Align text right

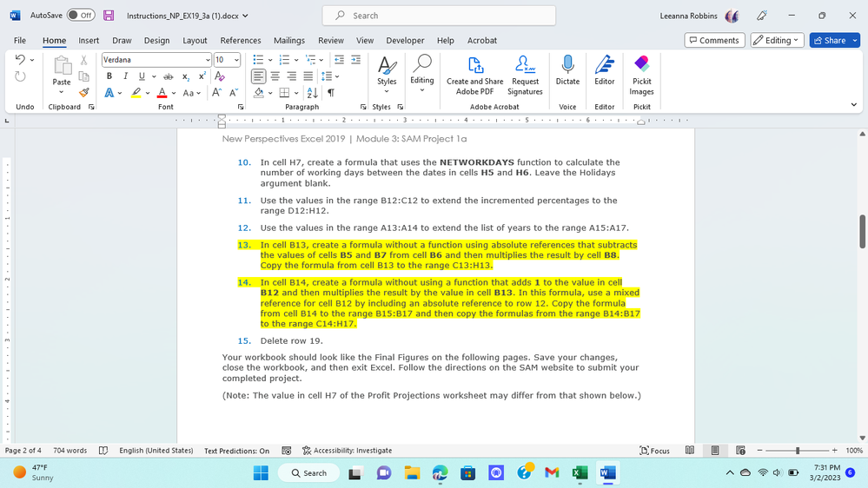[x=292, y=76]
